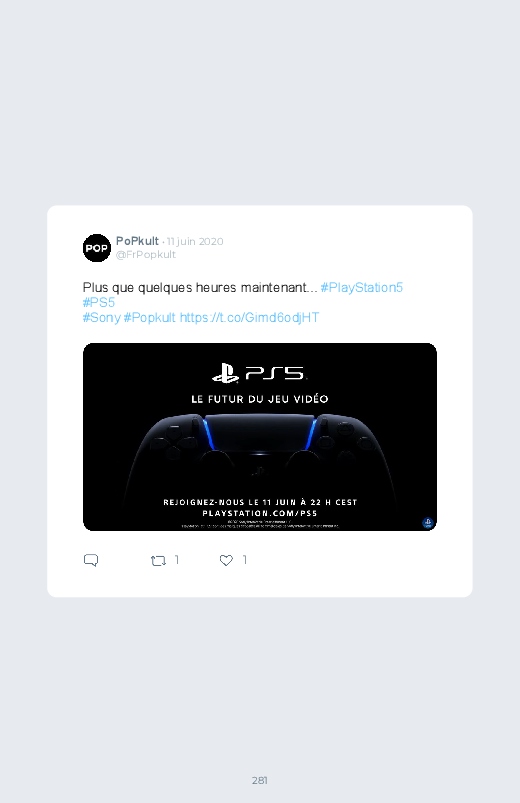
Task: Click the small blue PlayStation badge in image corner
Action: click(x=428, y=522)
